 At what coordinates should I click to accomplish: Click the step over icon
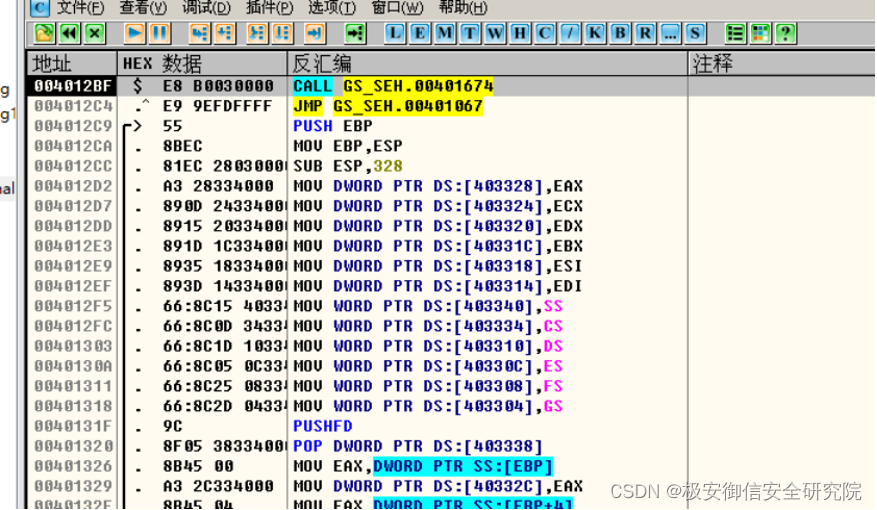(225, 34)
